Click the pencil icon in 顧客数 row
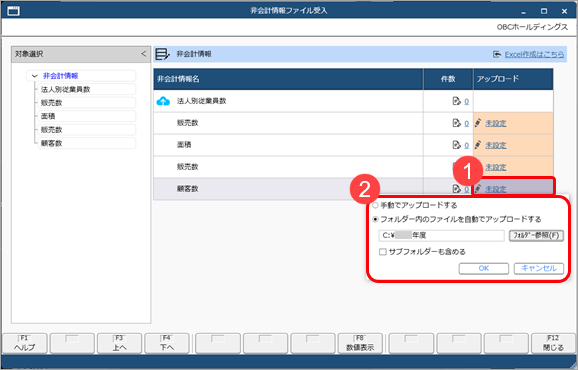This screenshot has height=370, width=578. pos(478,189)
